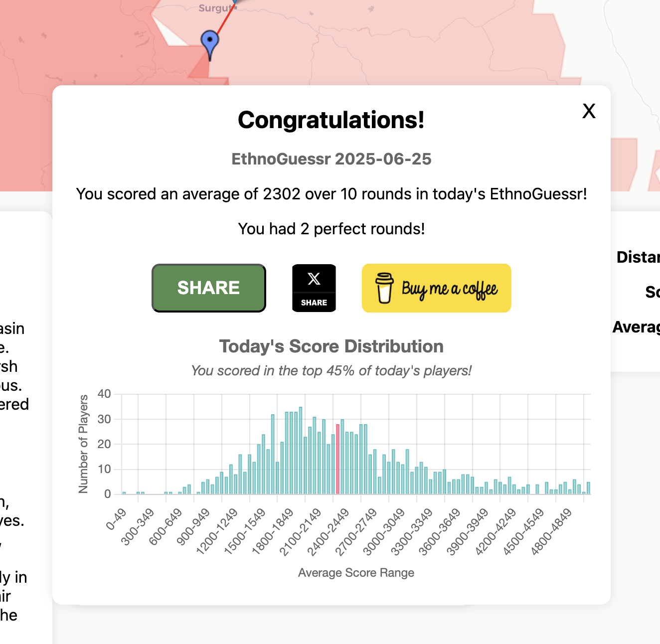This screenshot has height=644, width=660.
Task: Click the 1800-1849 axis tick label
Action: click(x=273, y=532)
